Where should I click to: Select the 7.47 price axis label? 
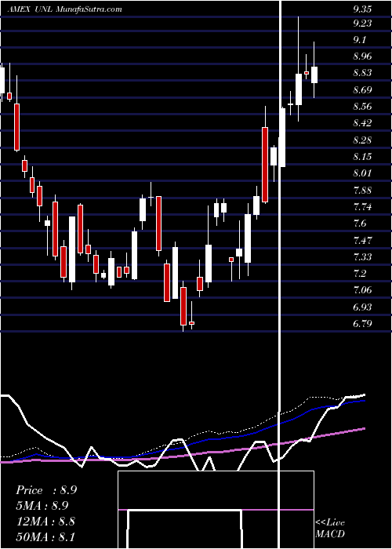pyautogui.click(x=362, y=241)
